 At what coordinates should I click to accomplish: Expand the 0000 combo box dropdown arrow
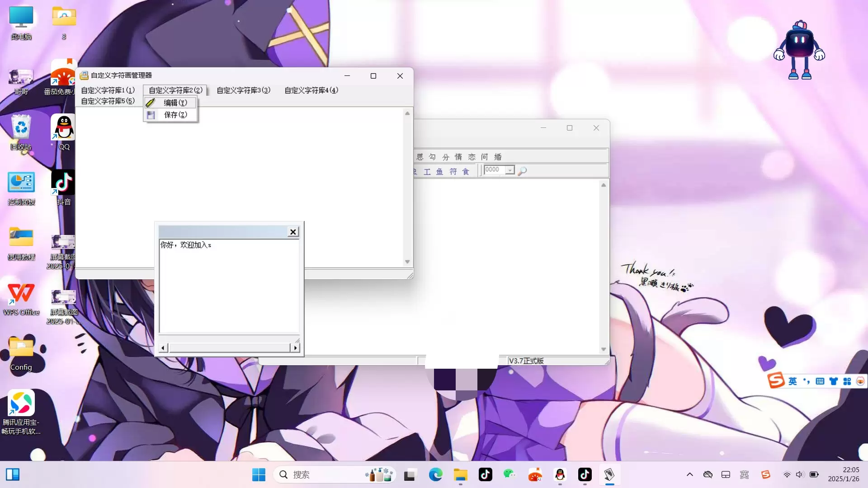pyautogui.click(x=510, y=170)
